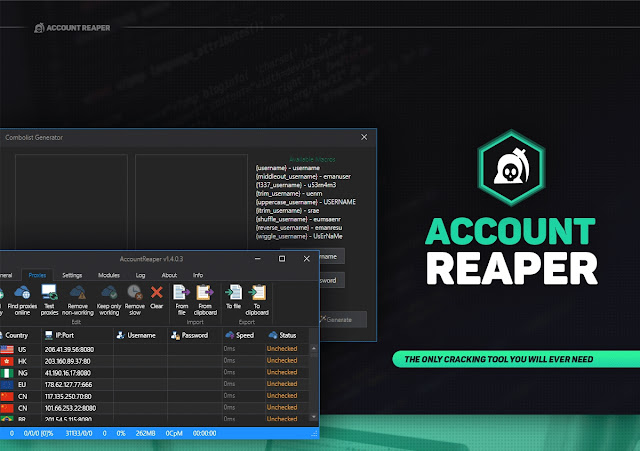Image resolution: width=640 pixels, height=451 pixels.
Task: Click the 31133/0/0 status bar counter
Action: point(79,433)
